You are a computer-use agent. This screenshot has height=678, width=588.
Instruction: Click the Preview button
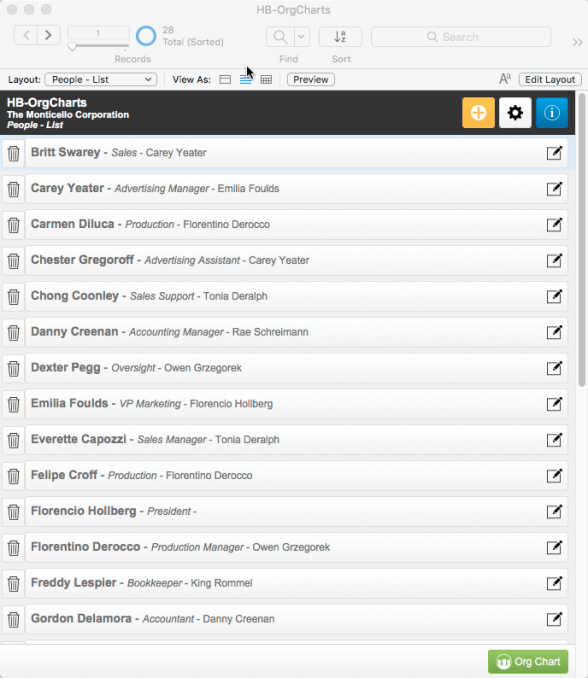[x=310, y=80]
